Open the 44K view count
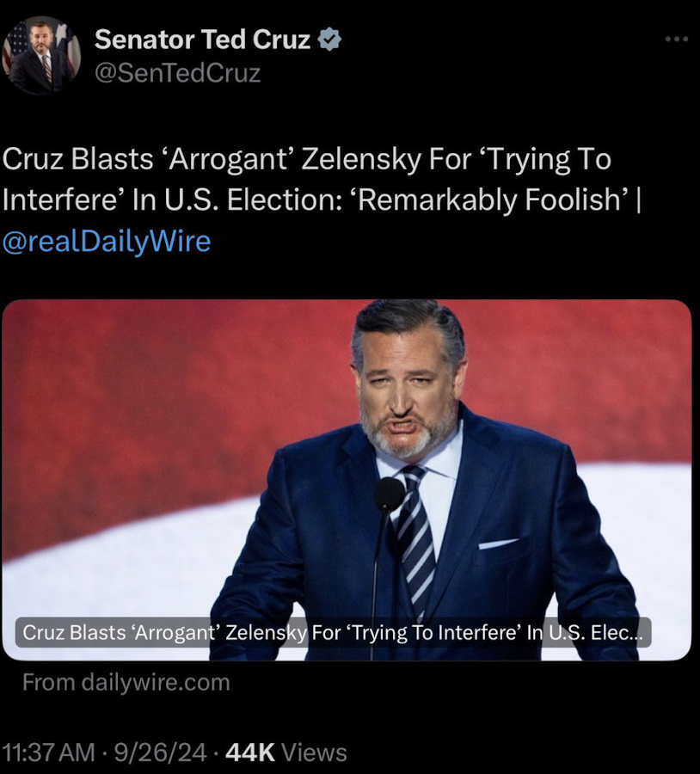 249,752
